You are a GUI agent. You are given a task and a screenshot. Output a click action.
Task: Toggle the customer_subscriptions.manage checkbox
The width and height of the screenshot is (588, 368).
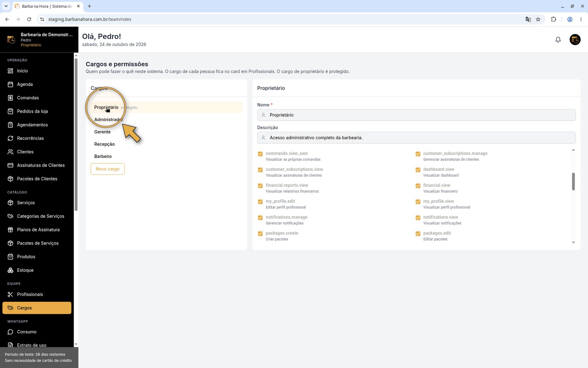[x=418, y=154]
